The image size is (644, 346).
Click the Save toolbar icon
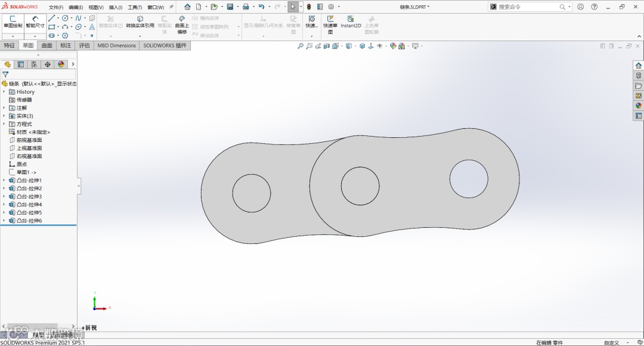point(230,7)
